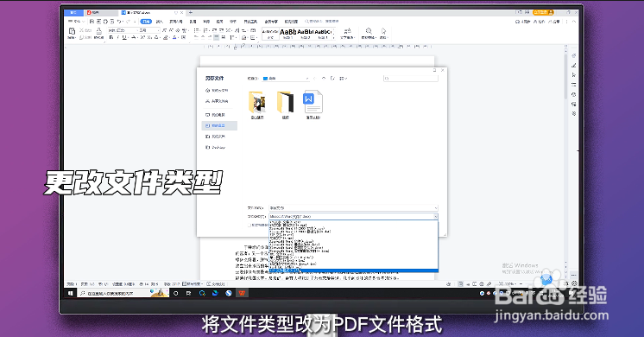Toggle Underline formatting in ribbon
The image size is (644, 337).
point(124,37)
